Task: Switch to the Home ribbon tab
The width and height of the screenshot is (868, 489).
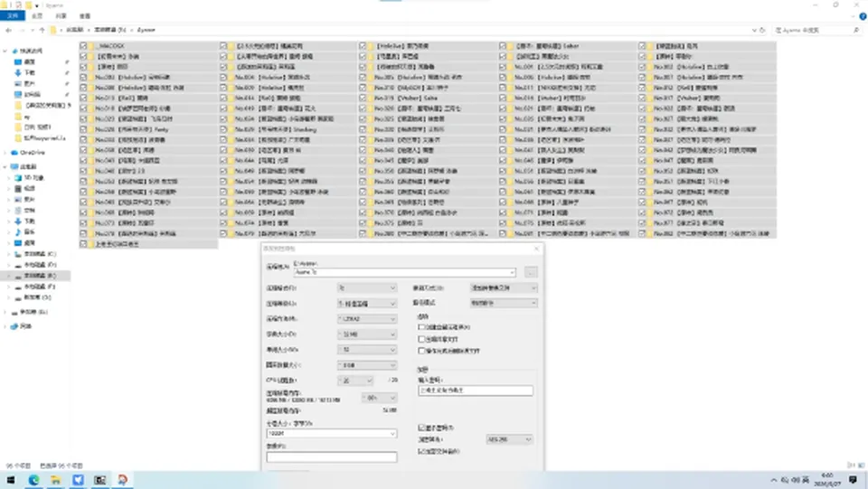Action: [37, 16]
